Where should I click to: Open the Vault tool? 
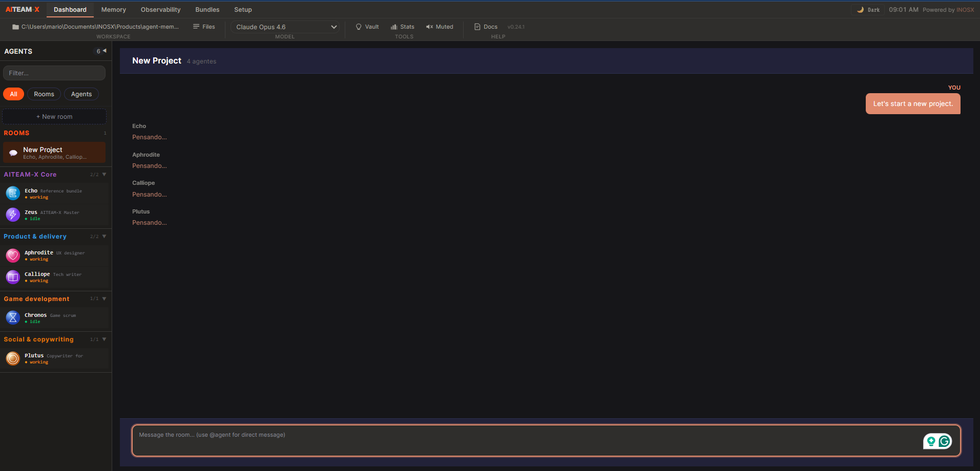[367, 27]
